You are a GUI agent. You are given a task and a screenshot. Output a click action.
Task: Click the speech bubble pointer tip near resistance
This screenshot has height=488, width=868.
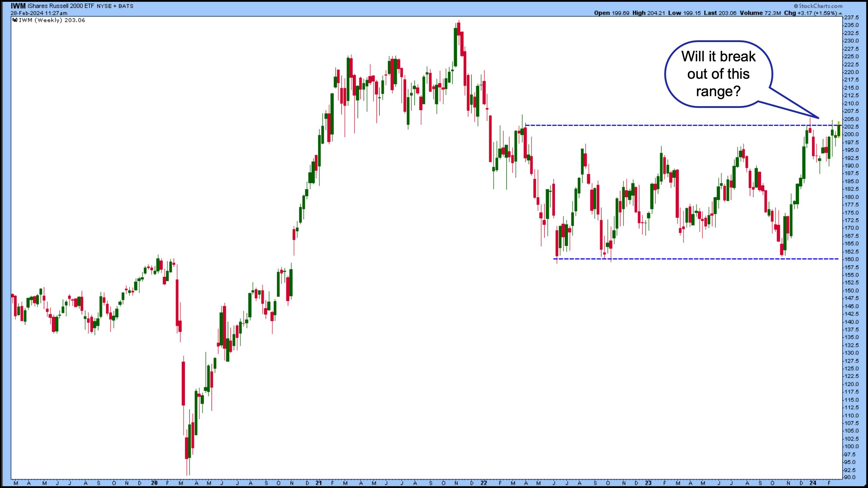pos(818,118)
